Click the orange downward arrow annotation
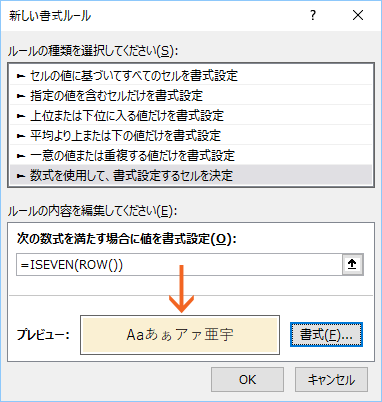Image resolution: width=382 pixels, height=402 pixels. (x=181, y=289)
